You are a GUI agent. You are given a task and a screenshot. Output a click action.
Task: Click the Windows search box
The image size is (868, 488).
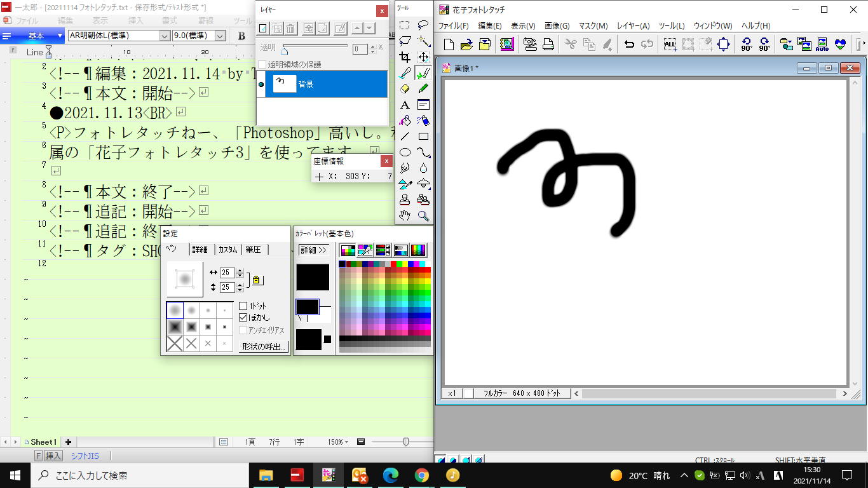(x=139, y=475)
